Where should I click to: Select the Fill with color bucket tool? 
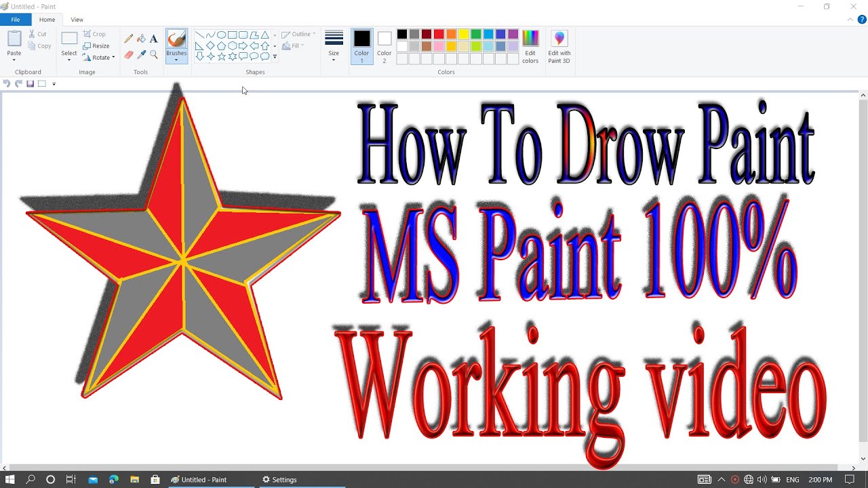point(141,39)
